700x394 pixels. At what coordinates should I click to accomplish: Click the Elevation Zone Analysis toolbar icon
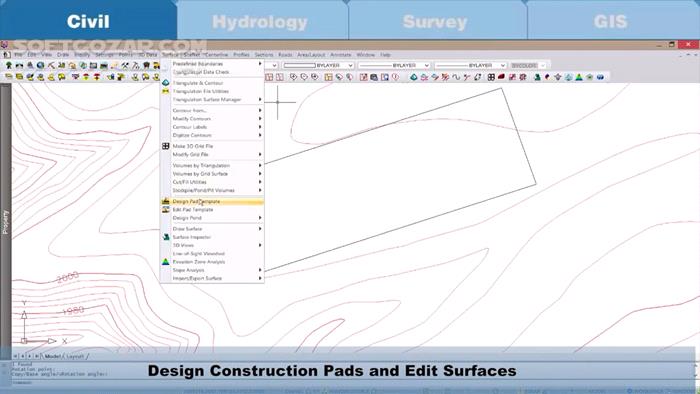pos(579,77)
